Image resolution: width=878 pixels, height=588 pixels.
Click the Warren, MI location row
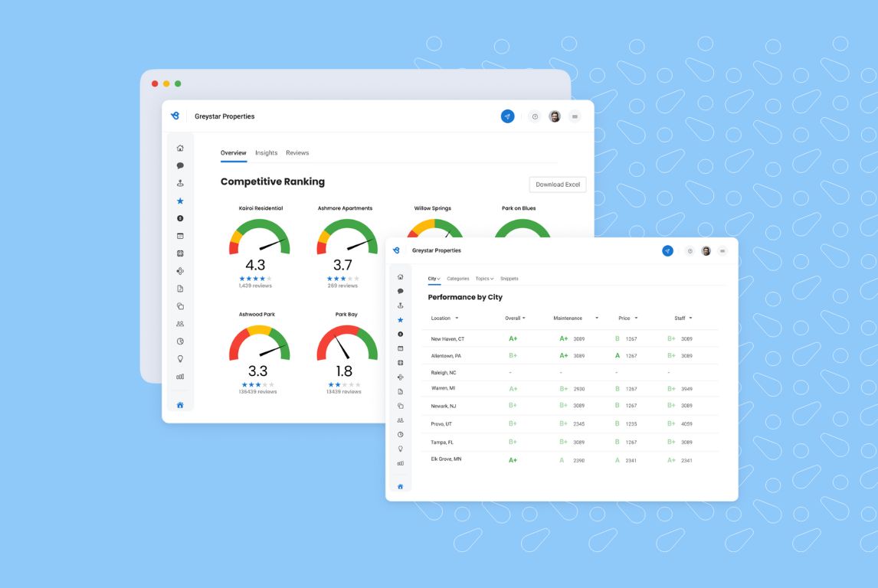click(x=571, y=389)
